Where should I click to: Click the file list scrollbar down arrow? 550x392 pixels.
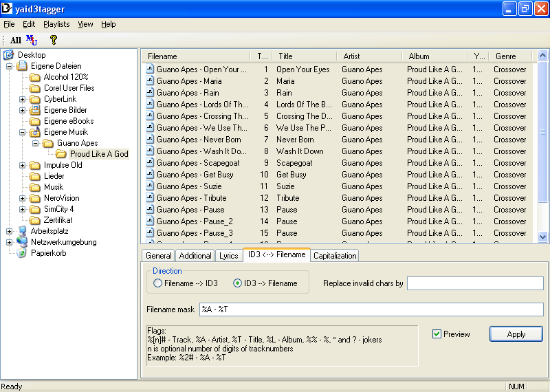tap(543, 237)
